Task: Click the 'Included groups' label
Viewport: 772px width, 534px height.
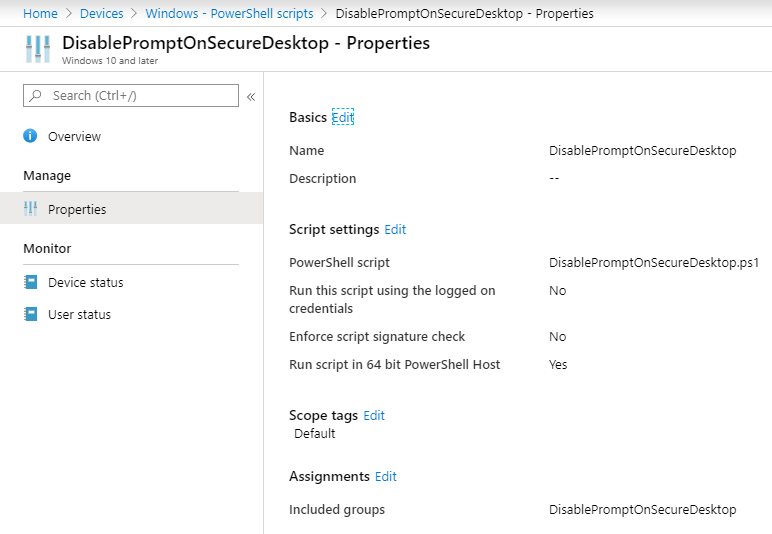Action: coord(337,509)
